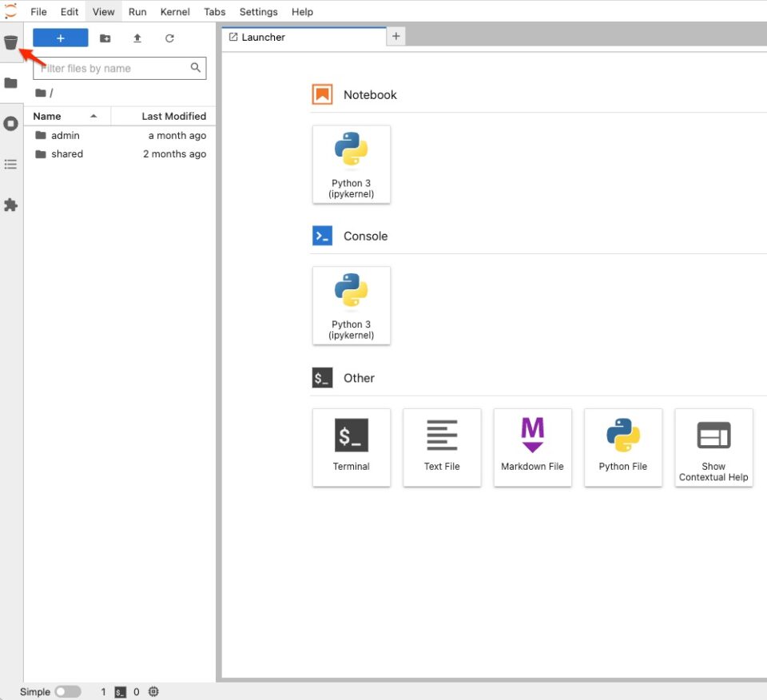Open the running terminals and kernels panel
The width and height of the screenshot is (767, 700).
11,123
